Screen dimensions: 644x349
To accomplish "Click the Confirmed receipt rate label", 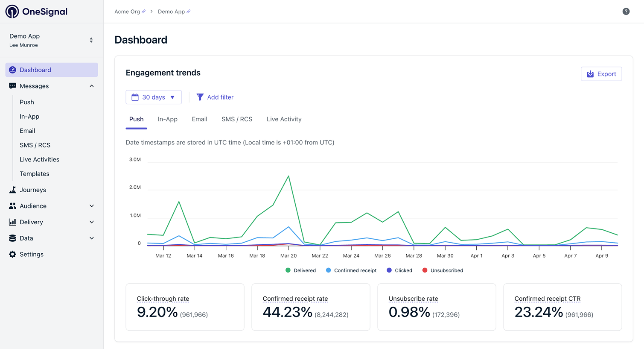I will 295,299.
